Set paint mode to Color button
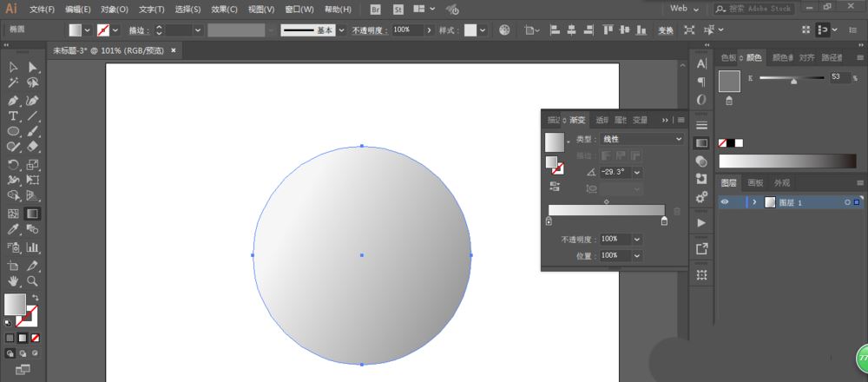This screenshot has height=382, width=868. [x=10, y=338]
